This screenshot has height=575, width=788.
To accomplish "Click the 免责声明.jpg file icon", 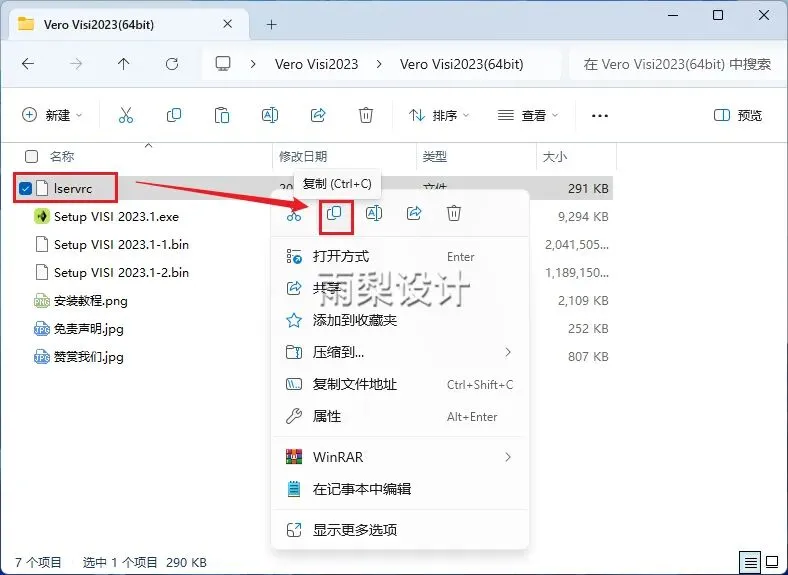I will click(x=42, y=329).
